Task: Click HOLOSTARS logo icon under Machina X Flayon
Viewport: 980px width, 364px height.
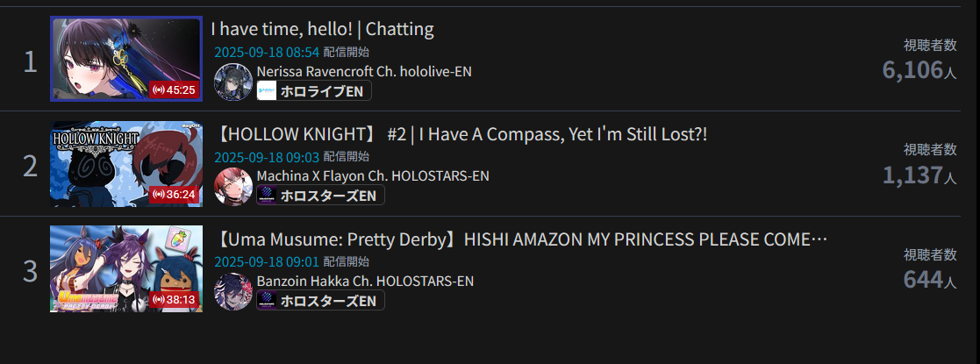Action: 267,196
